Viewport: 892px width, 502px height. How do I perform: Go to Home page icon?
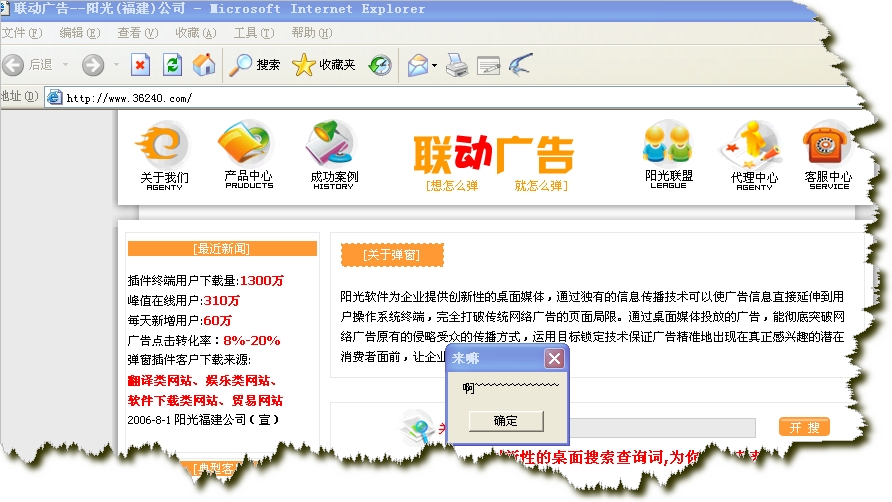pos(204,65)
